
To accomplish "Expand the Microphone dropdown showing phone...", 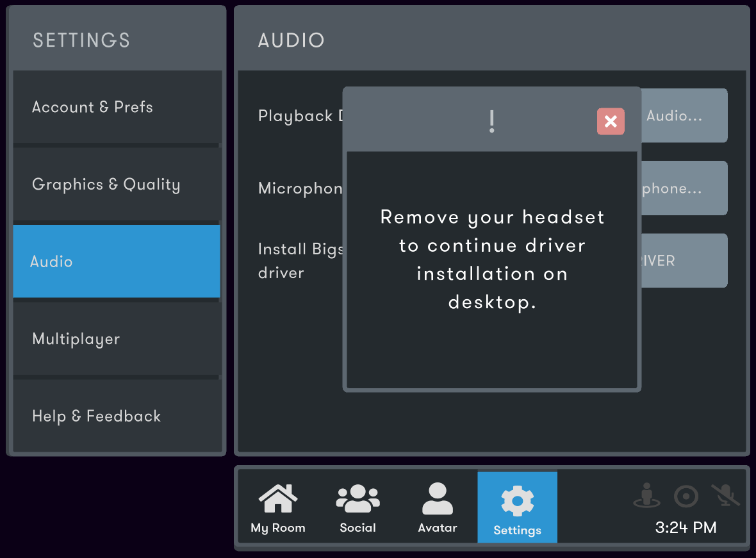I will point(684,188).
